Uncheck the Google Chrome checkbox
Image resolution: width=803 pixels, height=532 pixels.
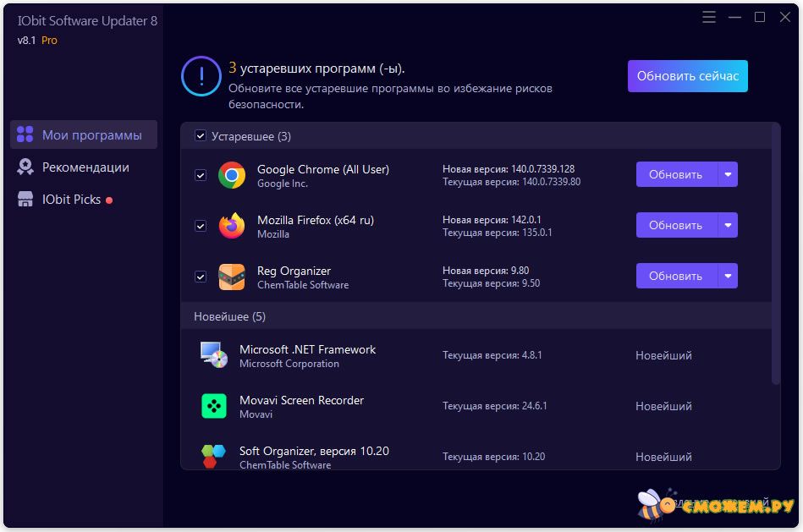[x=201, y=175]
